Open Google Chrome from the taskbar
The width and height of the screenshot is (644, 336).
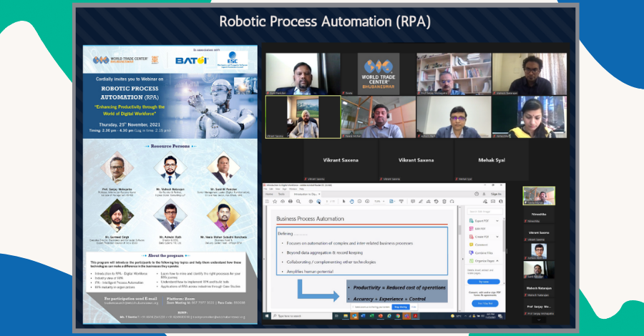(x=398, y=316)
